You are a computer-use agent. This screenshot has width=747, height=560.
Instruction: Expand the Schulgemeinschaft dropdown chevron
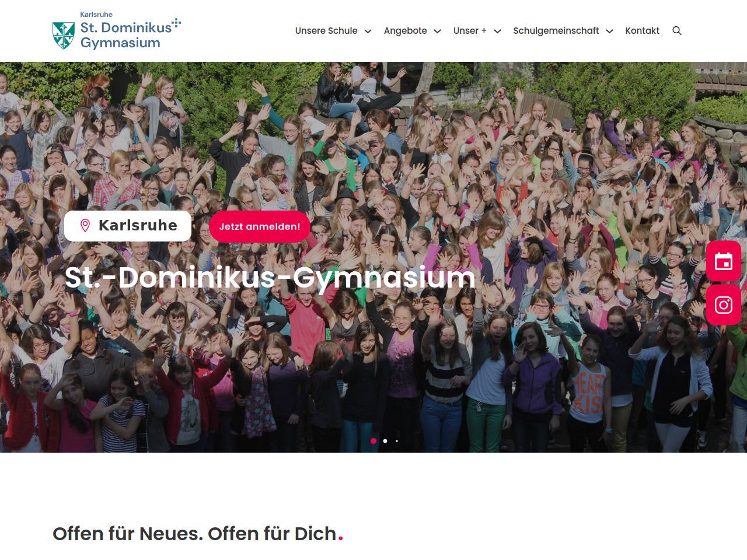tap(609, 32)
